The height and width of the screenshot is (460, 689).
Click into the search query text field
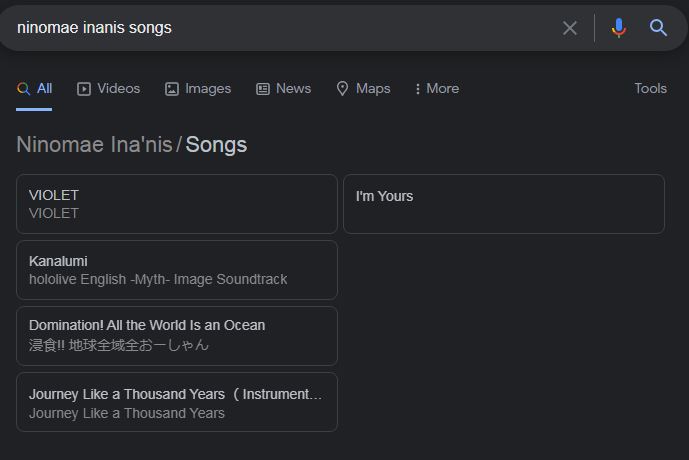280,28
